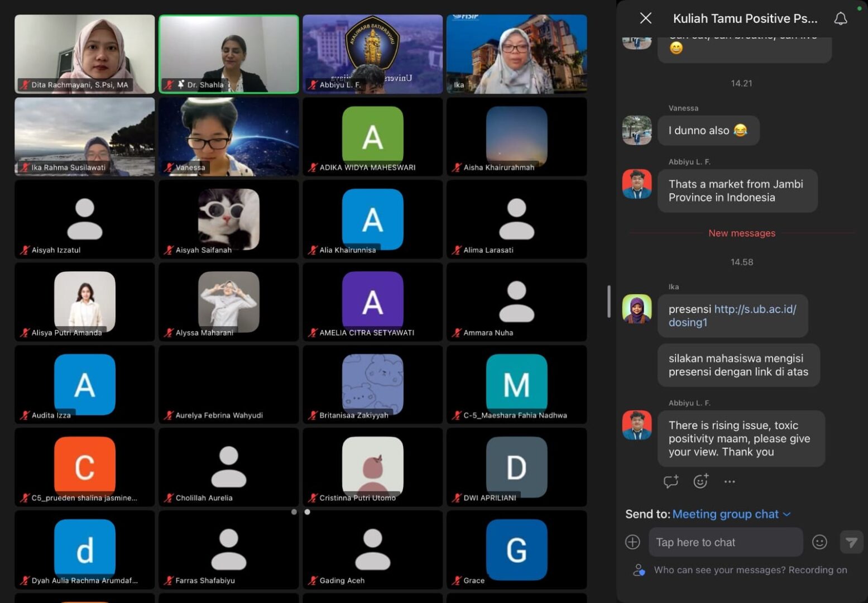Select Farras Shafabiyu participant tile

coord(229,550)
